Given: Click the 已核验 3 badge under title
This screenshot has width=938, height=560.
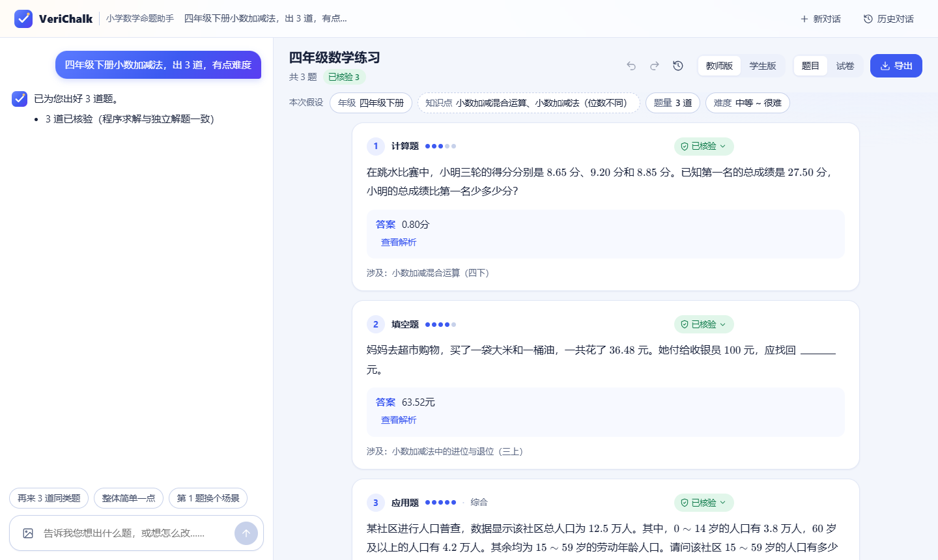Looking at the screenshot, I should coord(345,77).
